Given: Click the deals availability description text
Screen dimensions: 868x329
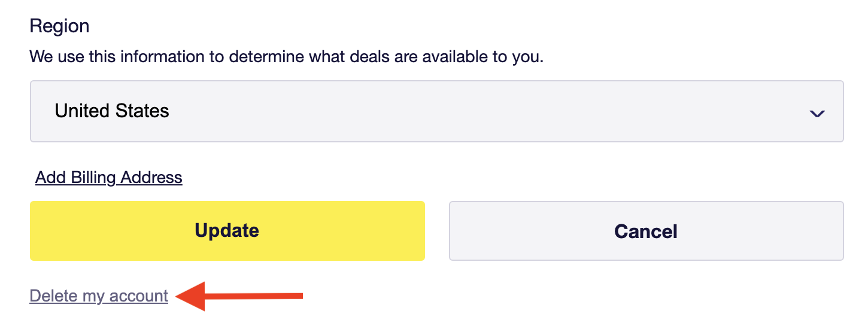Looking at the screenshot, I should pos(286,57).
